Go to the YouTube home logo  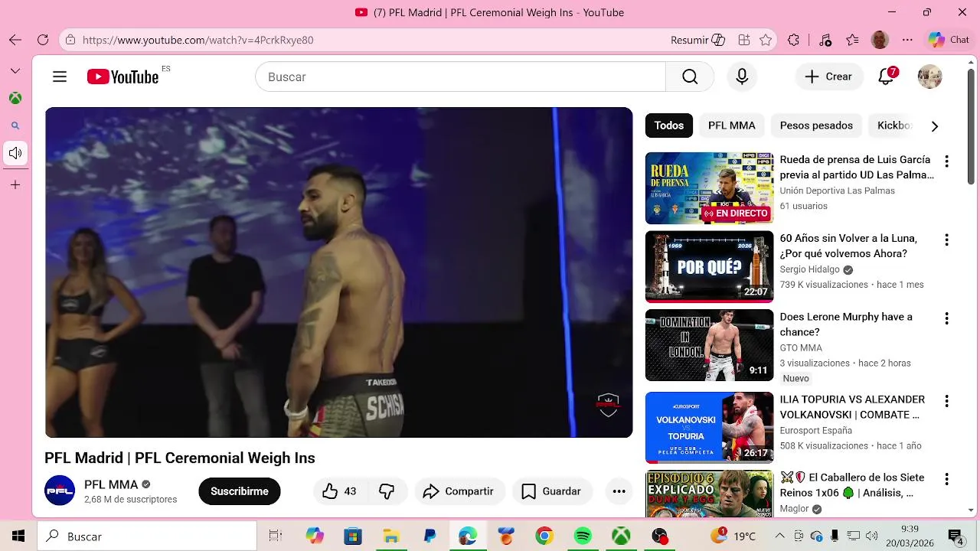[x=122, y=77]
